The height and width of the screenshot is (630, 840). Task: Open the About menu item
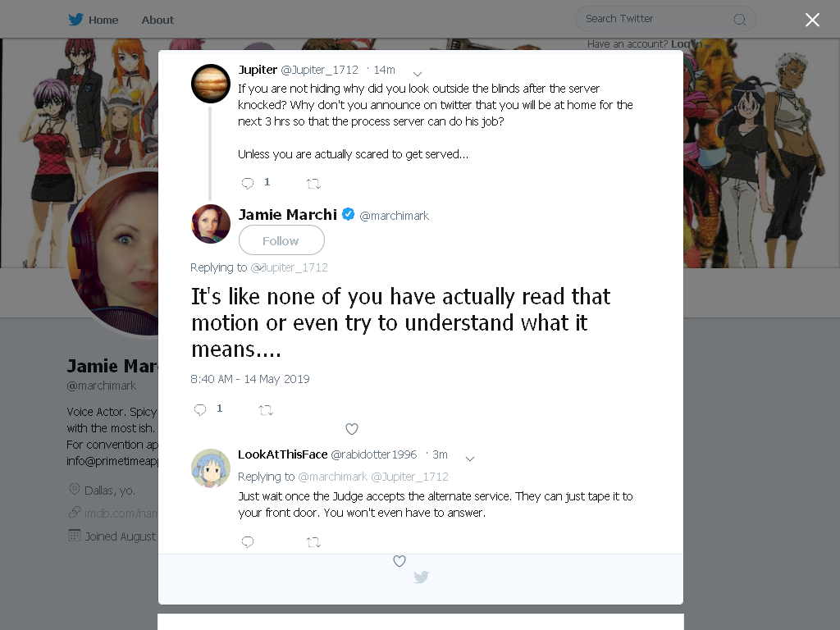point(157,20)
